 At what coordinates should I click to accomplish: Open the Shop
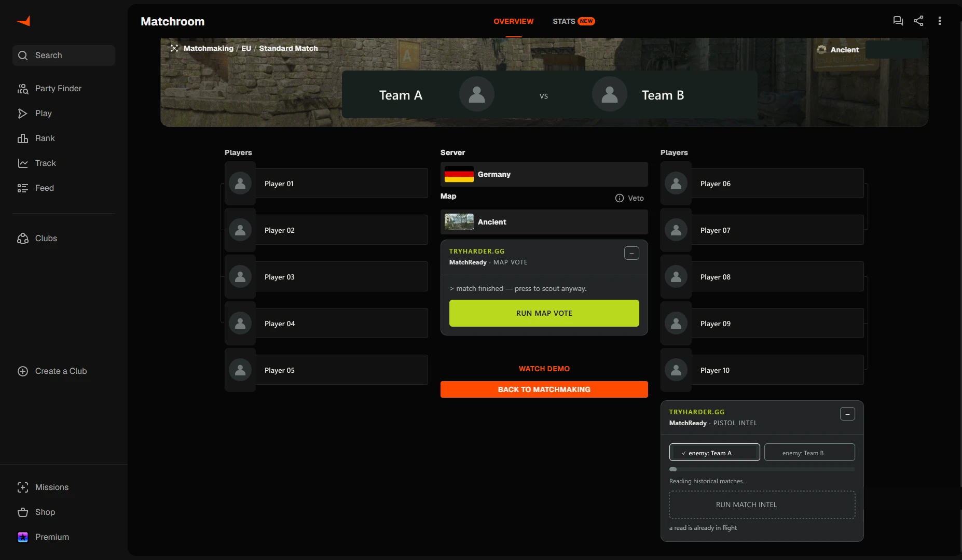pos(64,512)
